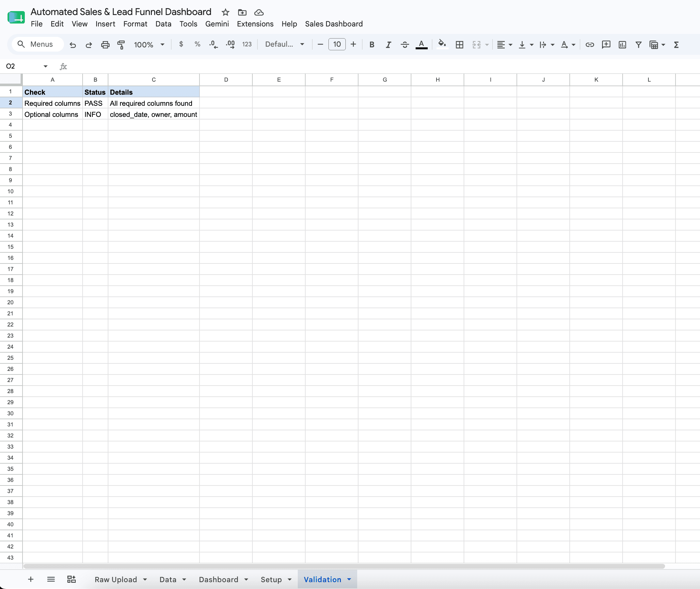700x589 pixels.
Task: Expand merge cells options arrow
Action: tap(487, 44)
